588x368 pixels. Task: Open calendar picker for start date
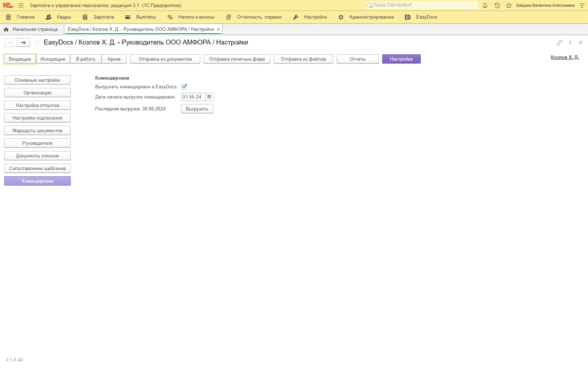point(209,97)
